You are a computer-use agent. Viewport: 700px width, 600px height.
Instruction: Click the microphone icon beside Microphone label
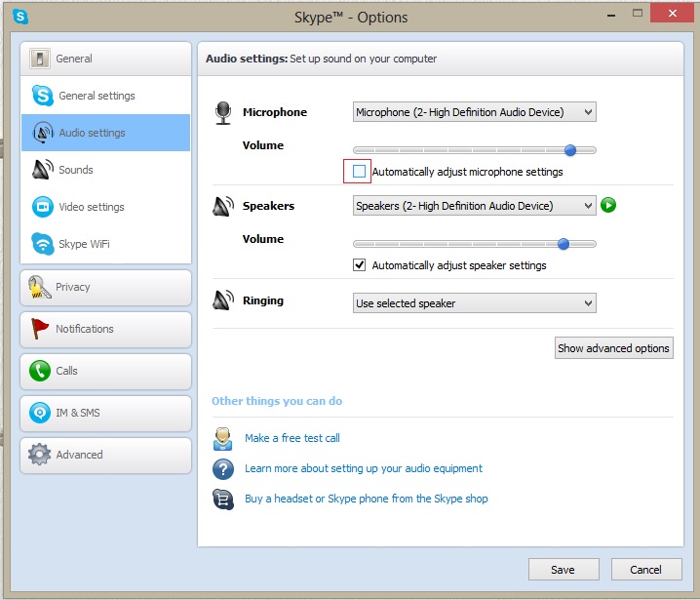click(222, 113)
